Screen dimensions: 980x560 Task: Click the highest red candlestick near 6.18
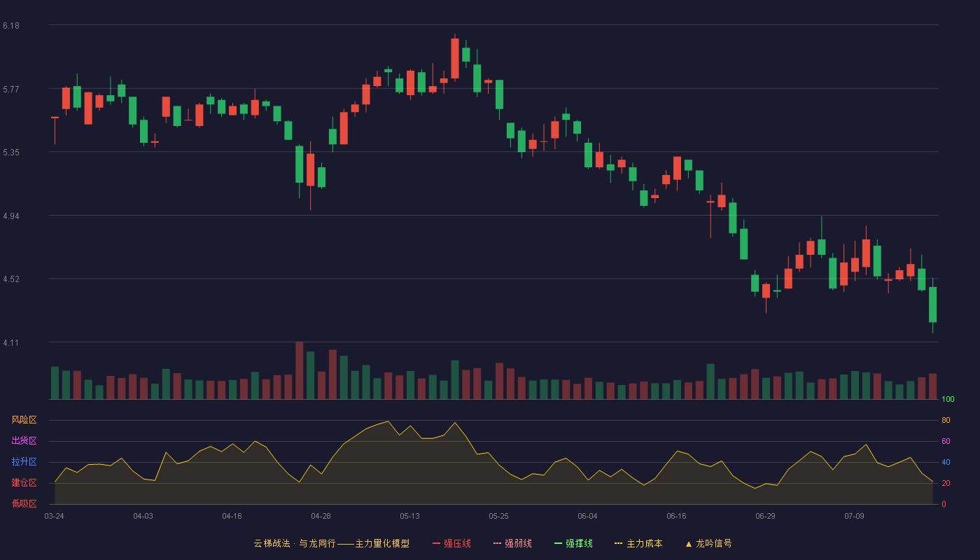[455, 58]
